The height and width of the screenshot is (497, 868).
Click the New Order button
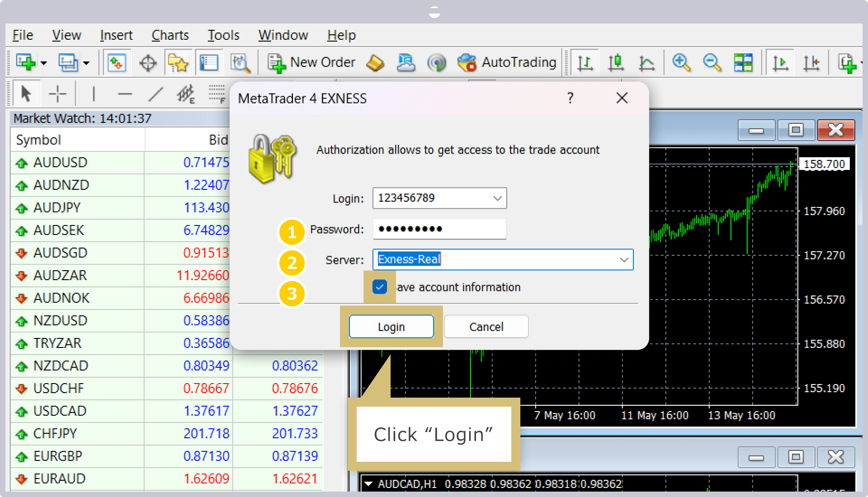point(311,62)
